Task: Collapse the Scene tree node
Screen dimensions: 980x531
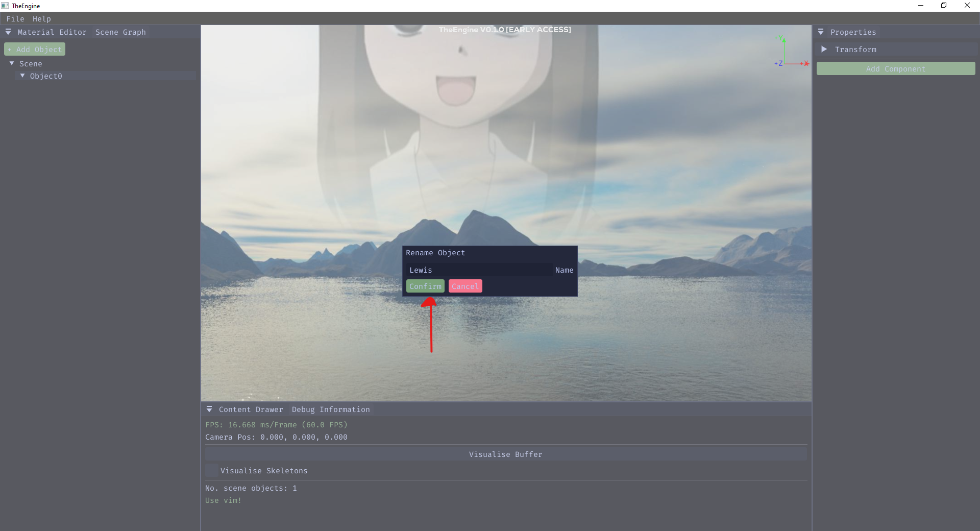Action: pyautogui.click(x=12, y=63)
